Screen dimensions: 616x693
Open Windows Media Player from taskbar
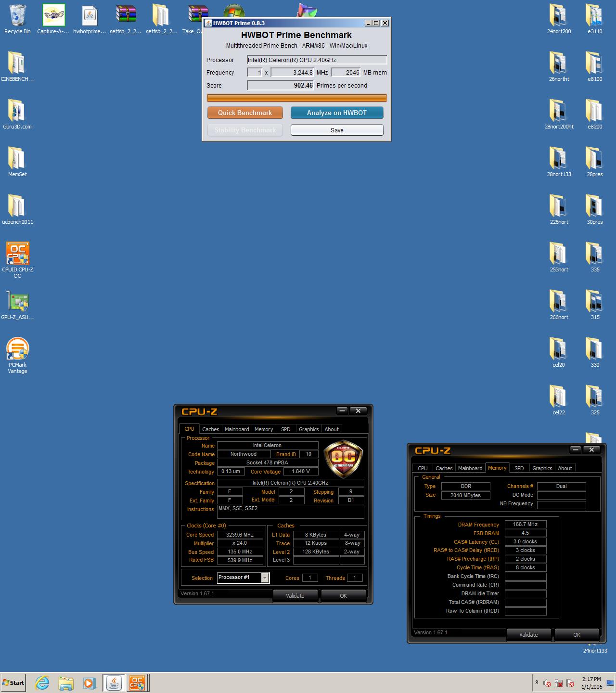click(x=89, y=683)
